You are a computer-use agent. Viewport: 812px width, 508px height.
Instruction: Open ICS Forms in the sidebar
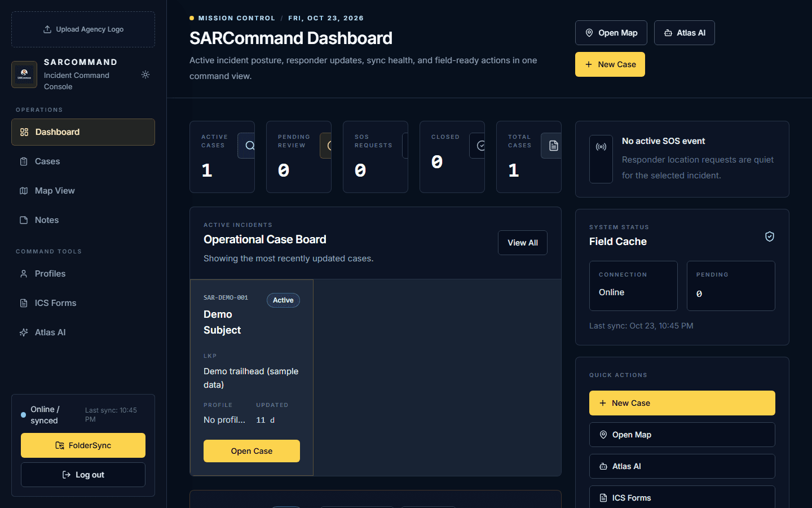[x=83, y=303]
